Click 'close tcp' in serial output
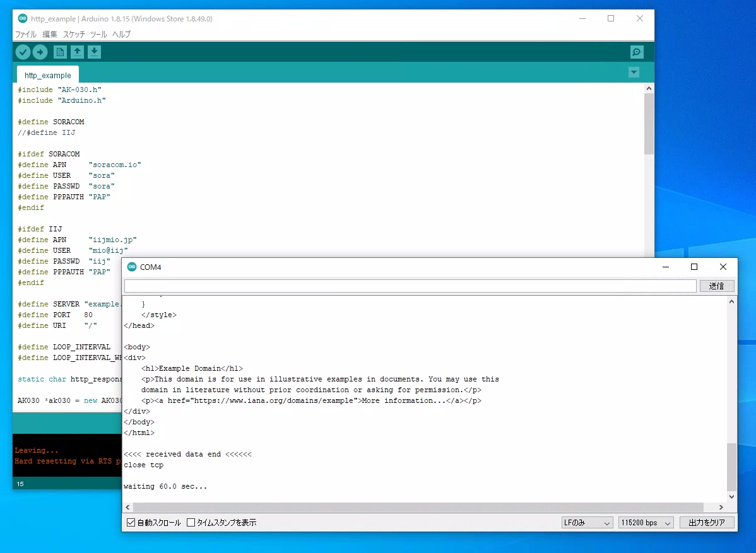 coord(144,465)
